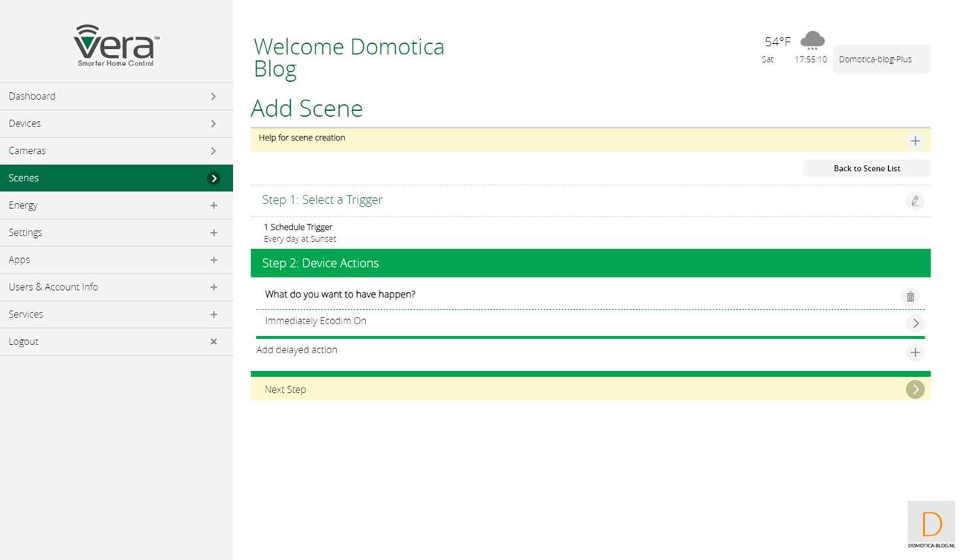Expand the Apps sidebar section
The width and height of the screenshot is (967, 560).
pyautogui.click(x=213, y=260)
